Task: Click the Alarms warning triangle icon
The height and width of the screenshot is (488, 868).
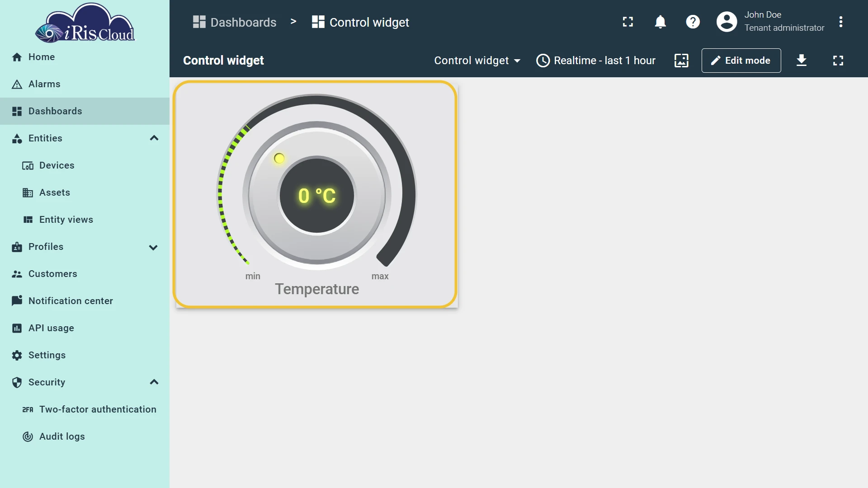Action: (x=17, y=84)
